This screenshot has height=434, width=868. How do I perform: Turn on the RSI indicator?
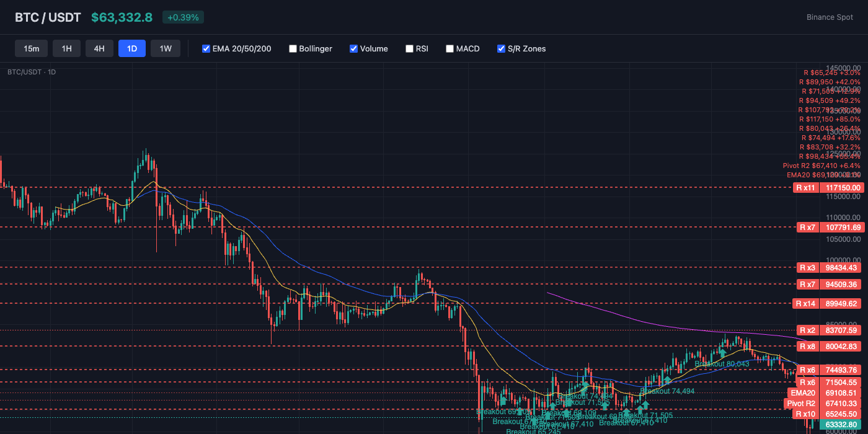409,48
